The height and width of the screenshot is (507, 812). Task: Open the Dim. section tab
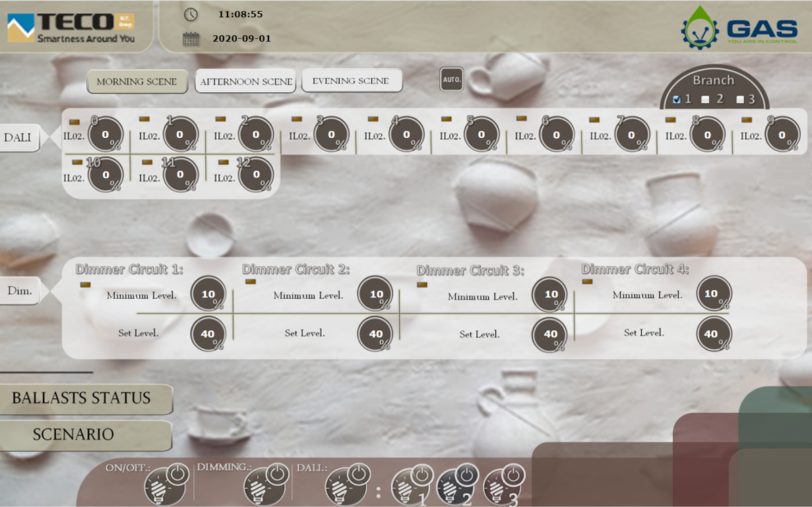[x=20, y=291]
